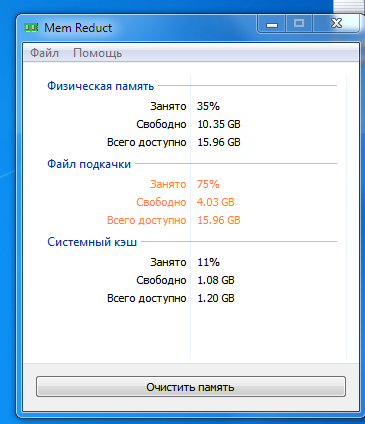Viewport: 365px width, 424px height.
Task: Click Занято label under Физическая память
Action: 168,107
